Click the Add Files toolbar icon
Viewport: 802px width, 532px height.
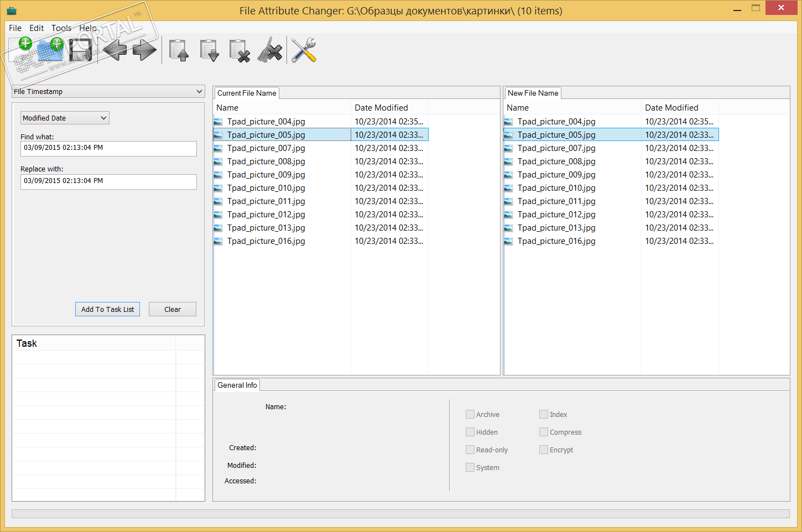(21, 50)
